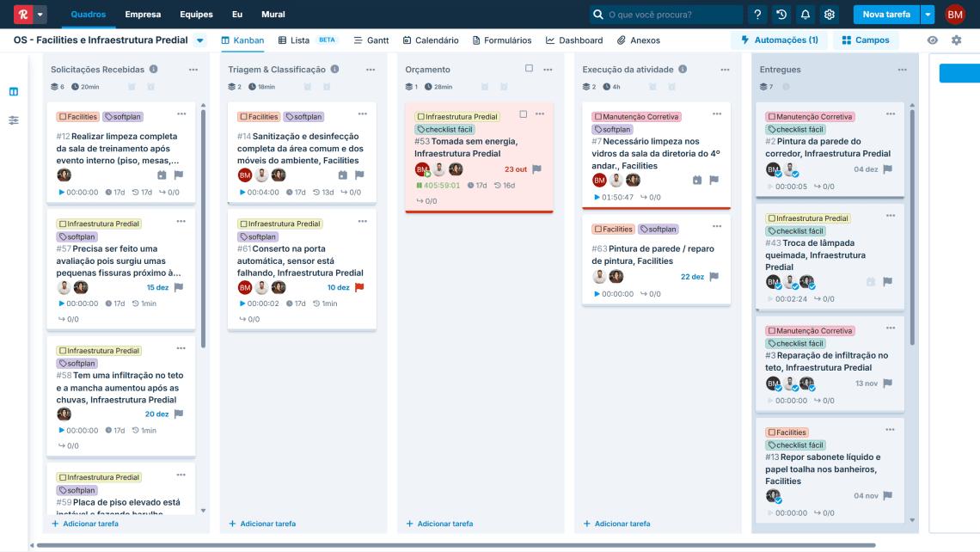
Task: Open settings gear in top navigation bar
Action: (x=830, y=15)
